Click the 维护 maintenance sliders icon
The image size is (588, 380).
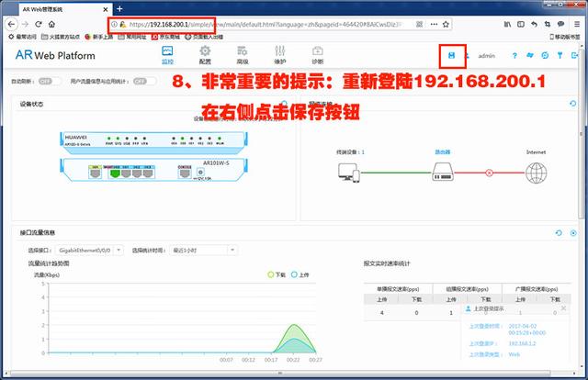coord(279,55)
